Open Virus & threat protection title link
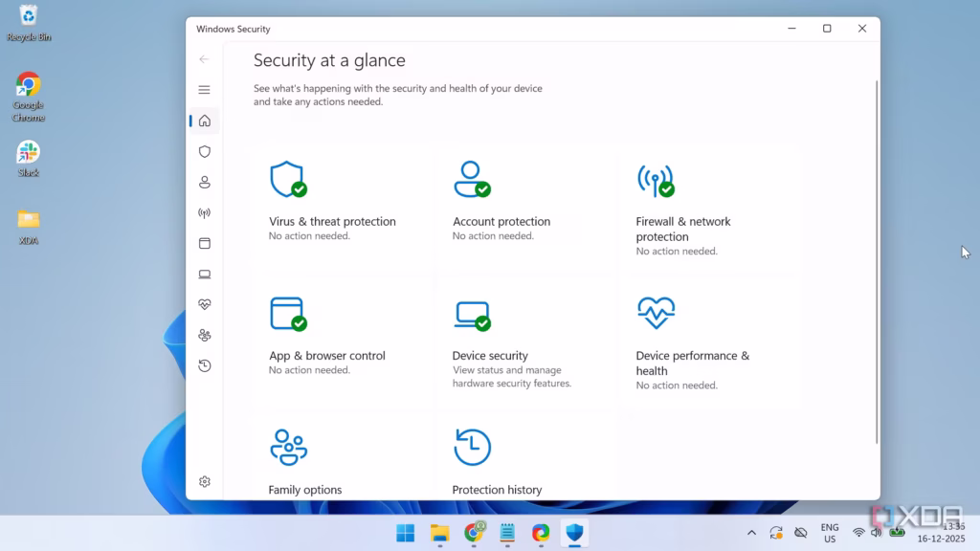The height and width of the screenshot is (551, 980). pos(332,221)
